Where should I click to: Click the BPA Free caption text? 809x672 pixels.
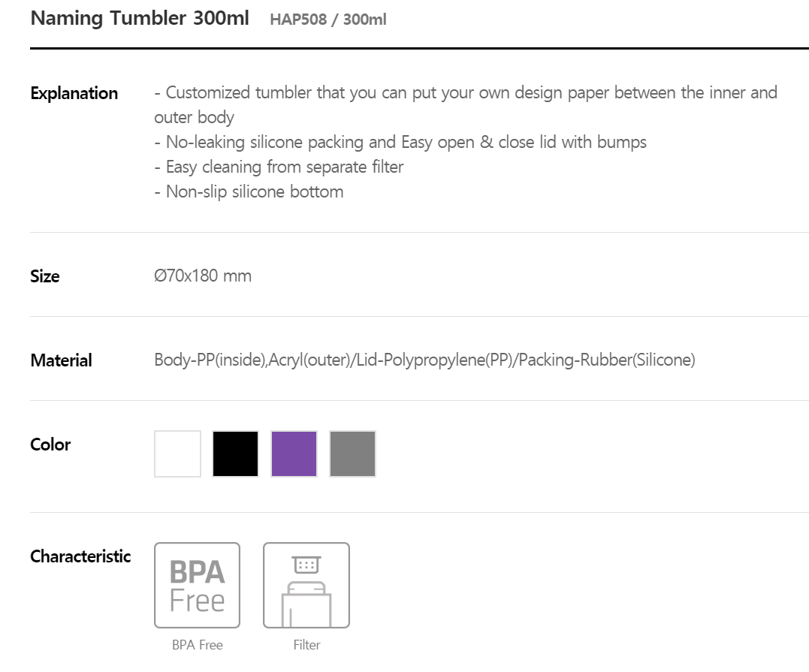coord(198,645)
